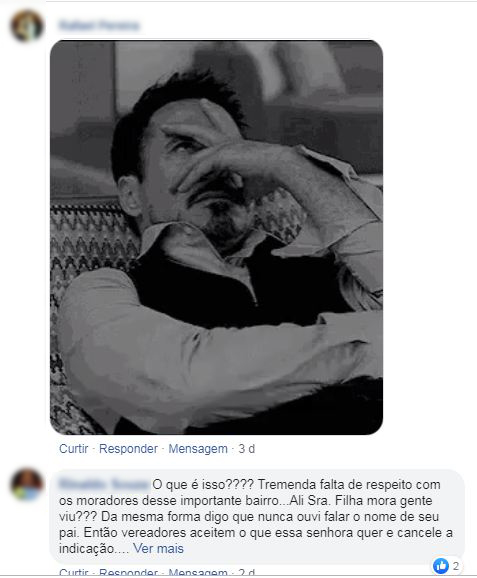
Task: Open the second commenter's profile avatar
Action: (27, 484)
